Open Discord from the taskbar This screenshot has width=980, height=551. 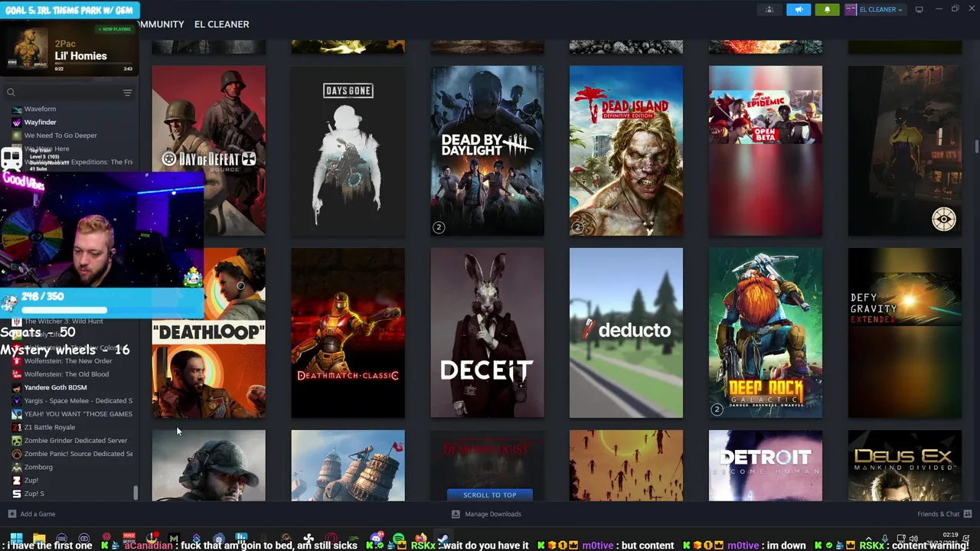point(376,539)
